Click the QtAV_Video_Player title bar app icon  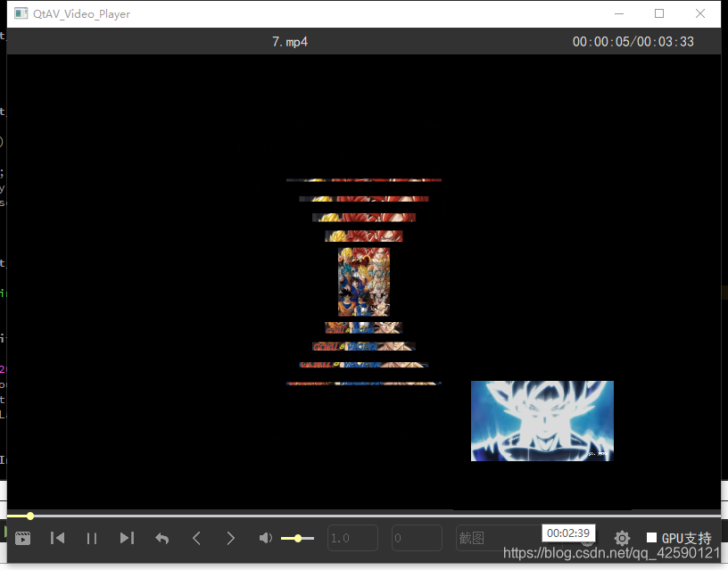(x=21, y=13)
